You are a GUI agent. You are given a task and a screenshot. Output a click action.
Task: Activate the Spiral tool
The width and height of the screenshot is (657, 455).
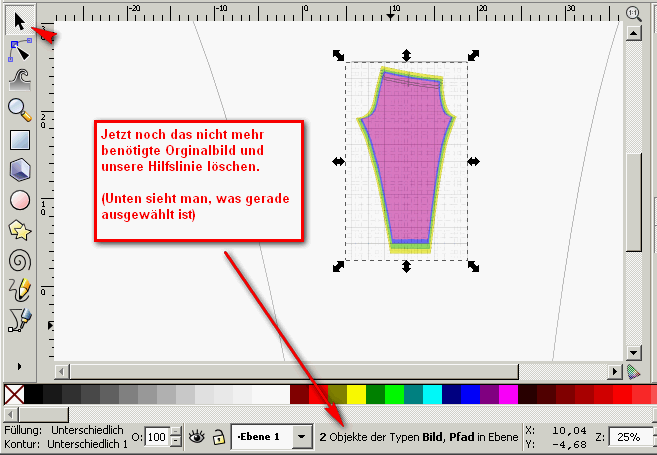point(19,260)
